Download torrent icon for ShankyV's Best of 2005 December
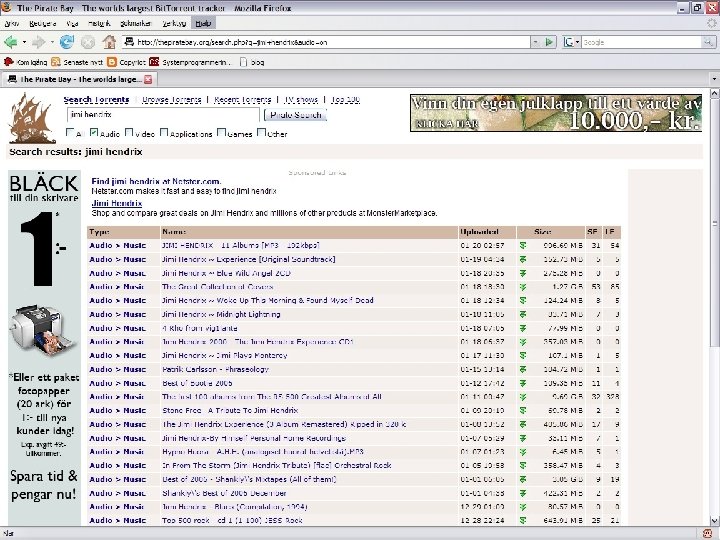720x540 pixels. [x=523, y=493]
